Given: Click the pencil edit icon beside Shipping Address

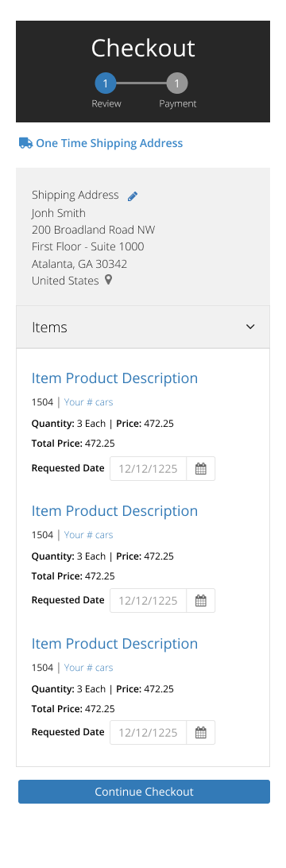Looking at the screenshot, I should pos(132,196).
